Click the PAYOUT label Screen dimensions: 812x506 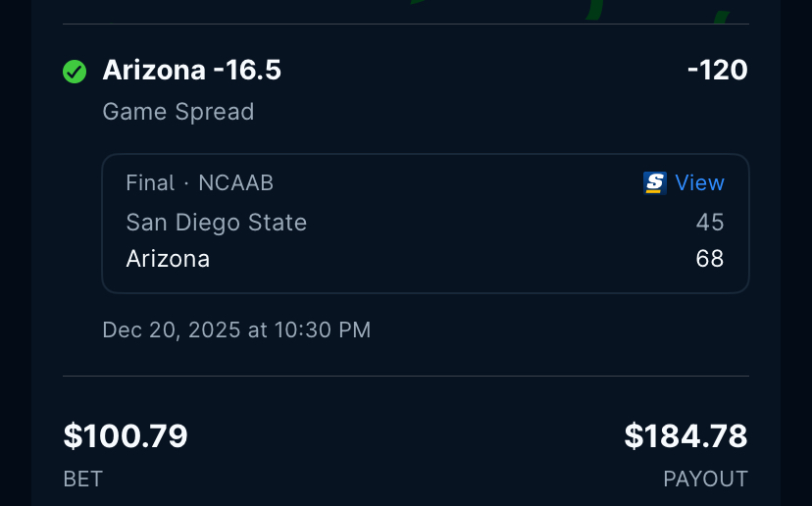[x=705, y=479]
